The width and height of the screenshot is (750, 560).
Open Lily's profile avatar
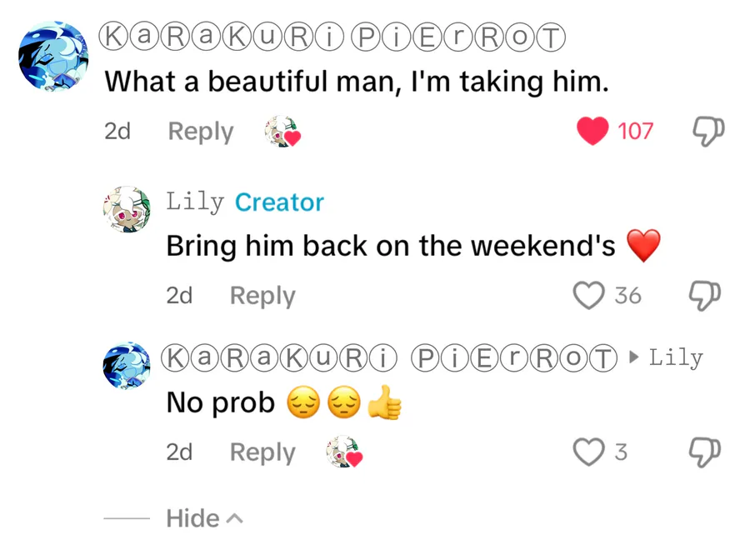pos(127,209)
